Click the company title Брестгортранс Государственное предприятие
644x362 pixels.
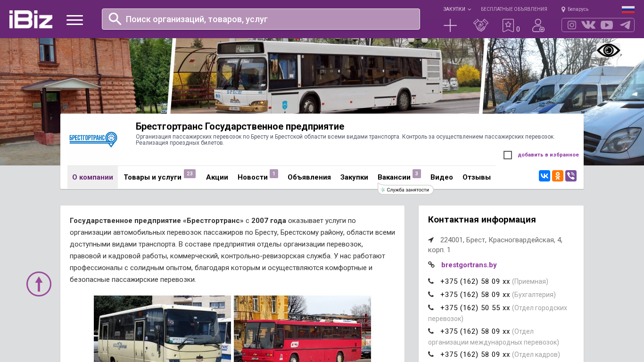point(240,126)
